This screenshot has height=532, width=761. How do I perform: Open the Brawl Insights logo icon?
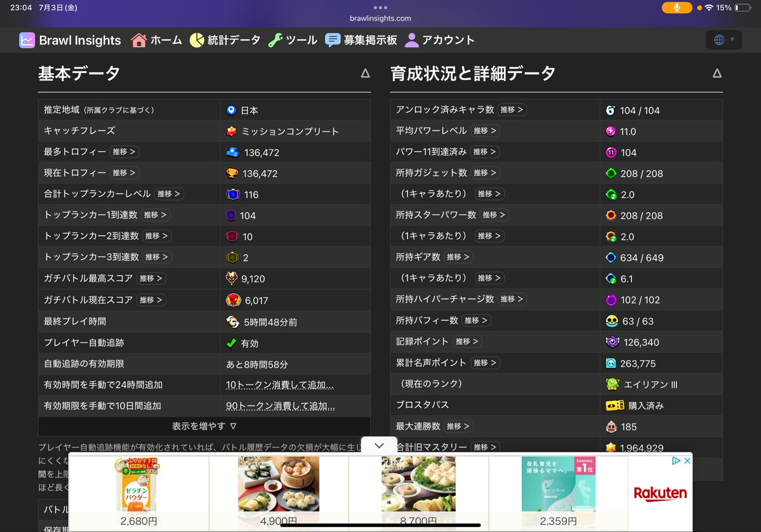pyautogui.click(x=27, y=40)
